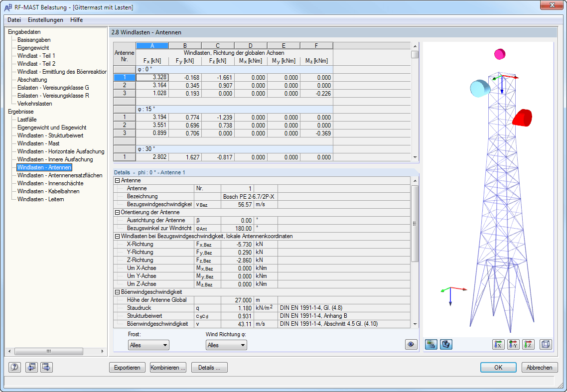Open the Datei menu
The height and width of the screenshot is (392, 567).
14,20
